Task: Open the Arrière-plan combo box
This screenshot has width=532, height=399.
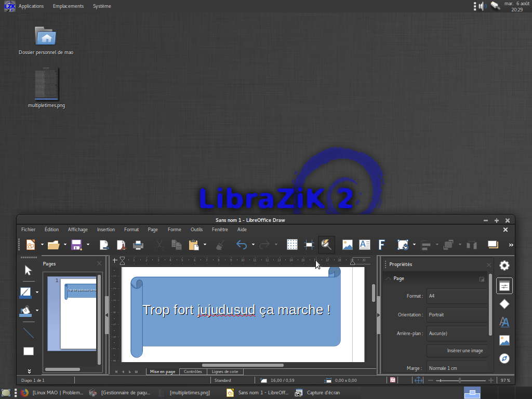Action: tap(457, 334)
